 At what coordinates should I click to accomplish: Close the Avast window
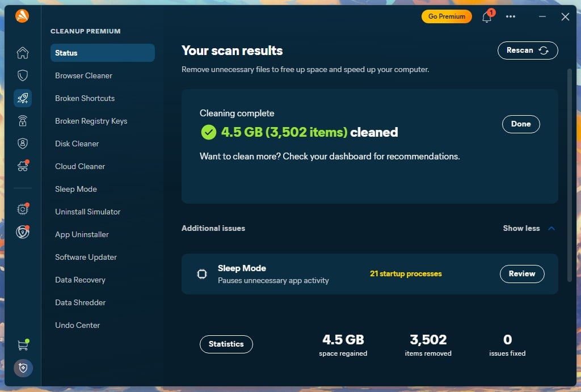coord(565,16)
